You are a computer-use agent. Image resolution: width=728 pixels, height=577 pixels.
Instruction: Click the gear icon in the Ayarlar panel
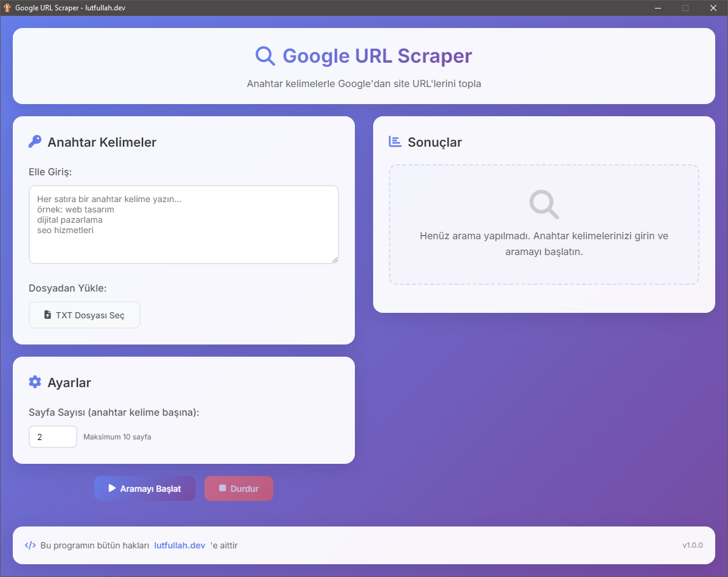tap(35, 382)
